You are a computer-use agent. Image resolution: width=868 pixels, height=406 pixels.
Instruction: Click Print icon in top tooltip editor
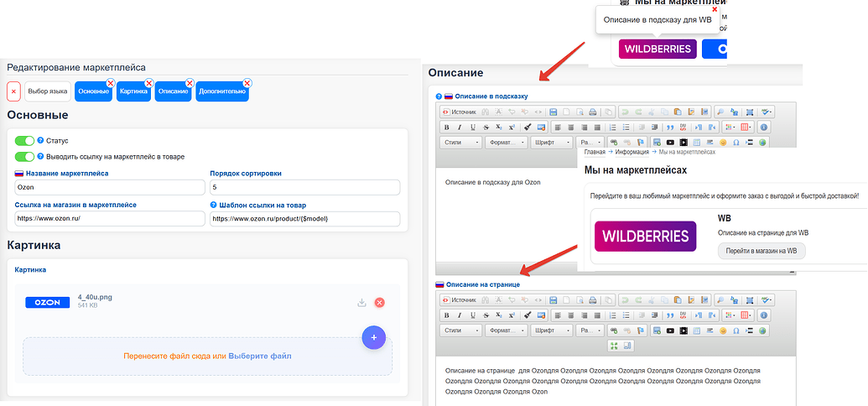[x=592, y=112]
